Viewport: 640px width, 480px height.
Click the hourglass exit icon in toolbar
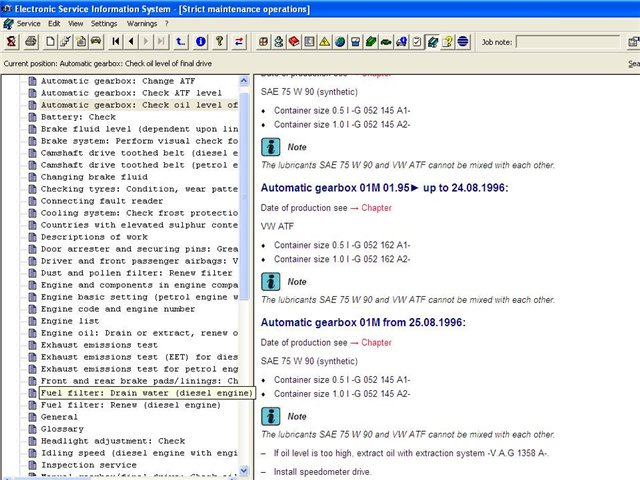coord(11,42)
